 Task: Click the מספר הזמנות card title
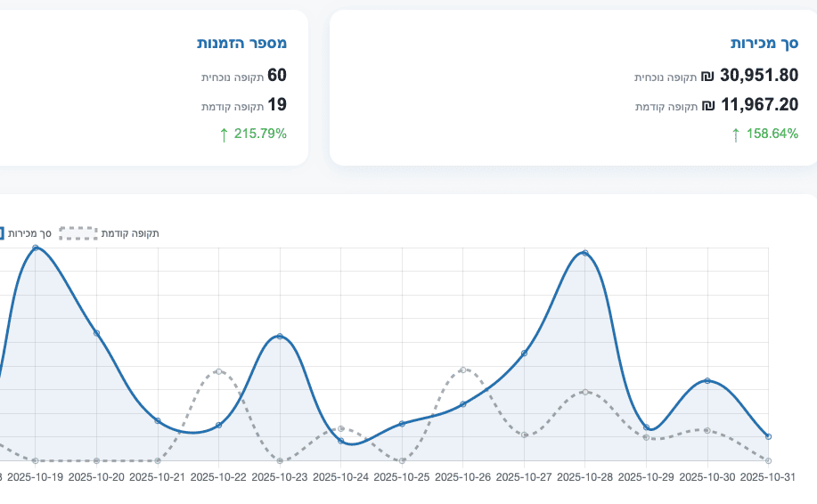241,43
